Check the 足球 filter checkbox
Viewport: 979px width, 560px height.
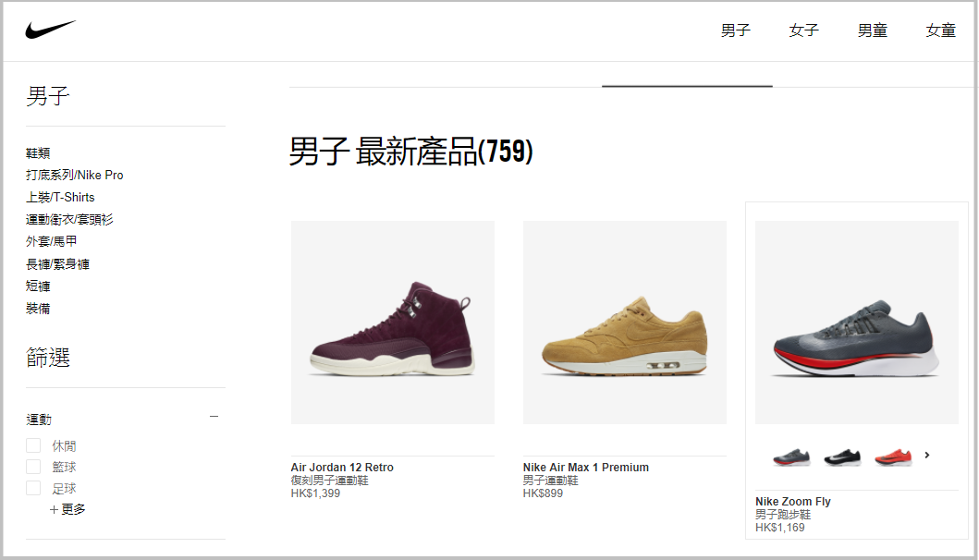[x=33, y=488]
